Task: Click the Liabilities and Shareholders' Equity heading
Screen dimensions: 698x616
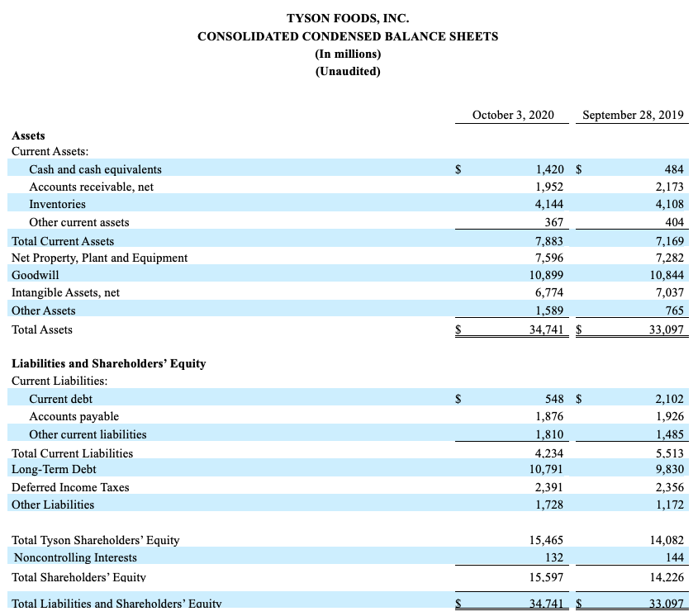Action: (110, 363)
